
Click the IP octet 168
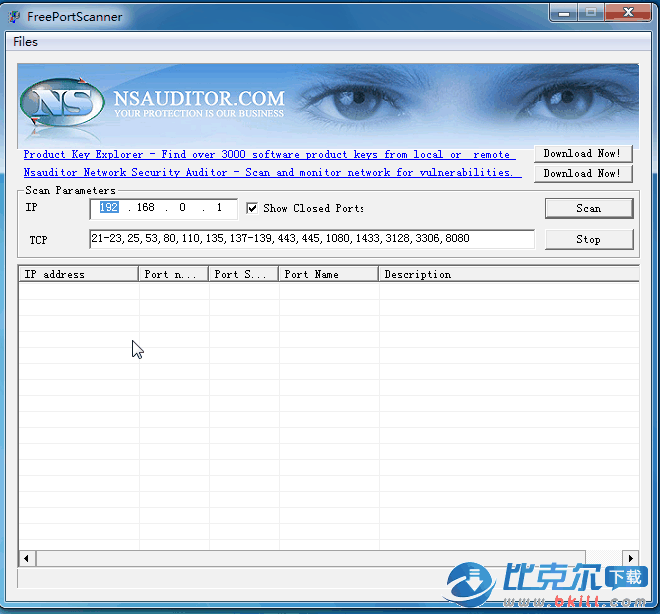[146, 207]
